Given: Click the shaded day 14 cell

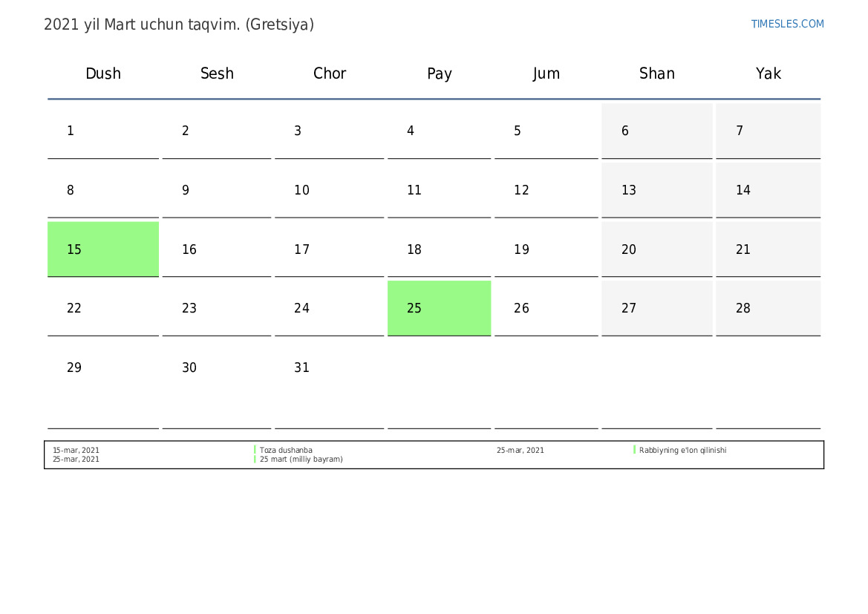Looking at the screenshot, I should click(x=769, y=191).
